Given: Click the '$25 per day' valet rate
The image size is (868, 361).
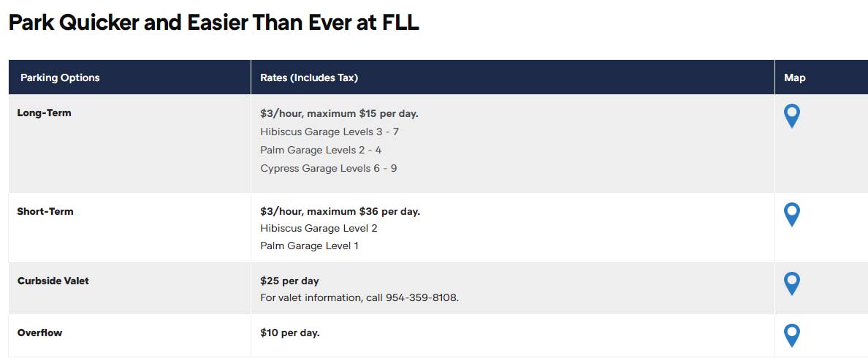Looking at the screenshot, I should pos(289,281).
